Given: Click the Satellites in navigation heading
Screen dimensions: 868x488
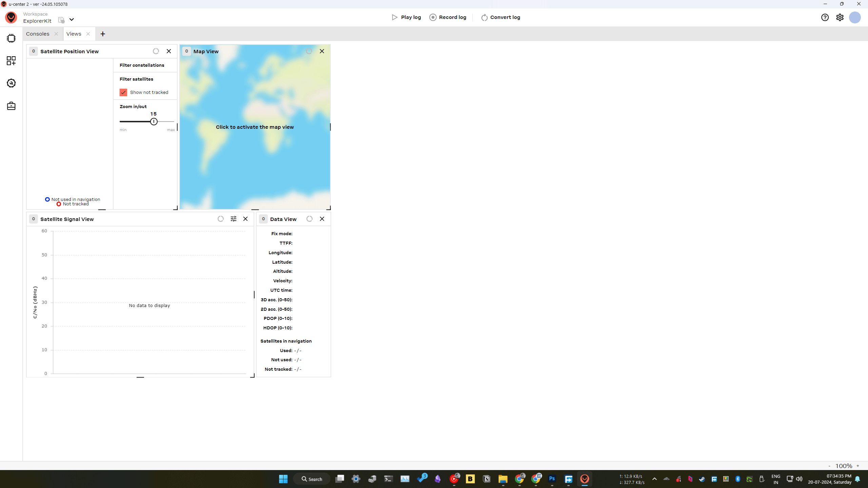Looking at the screenshot, I should [x=286, y=341].
